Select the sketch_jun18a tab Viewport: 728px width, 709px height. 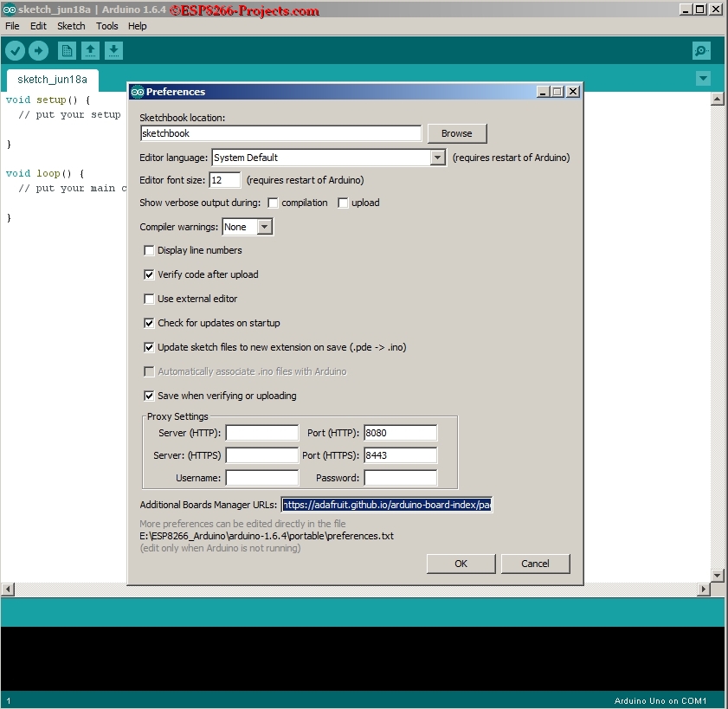pyautogui.click(x=53, y=80)
